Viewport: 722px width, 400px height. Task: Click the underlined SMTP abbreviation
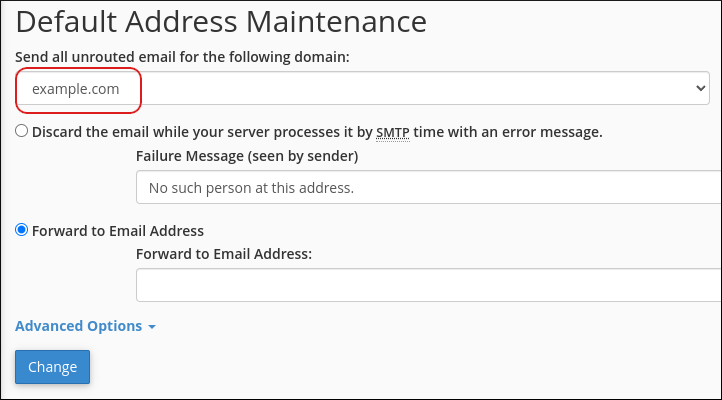tap(392, 131)
